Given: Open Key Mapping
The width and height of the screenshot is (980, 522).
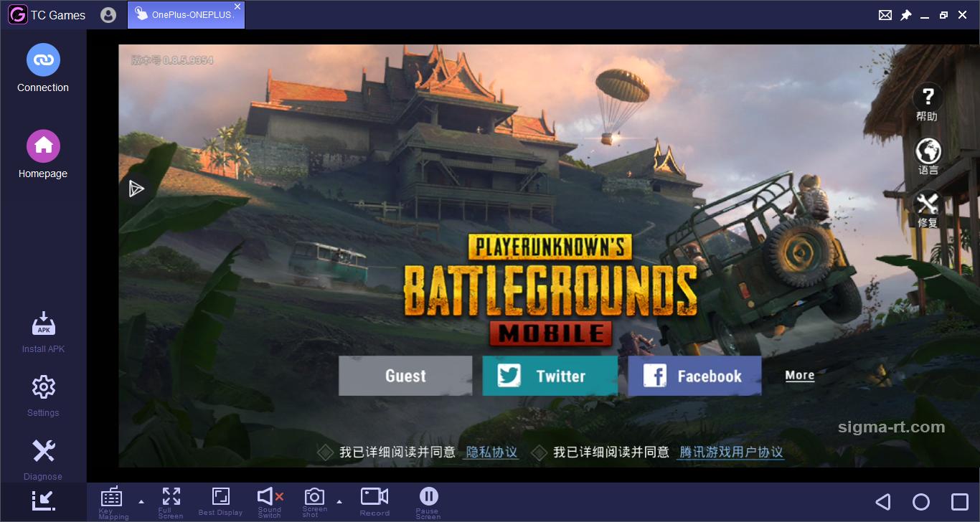Looking at the screenshot, I should pyautogui.click(x=113, y=501).
